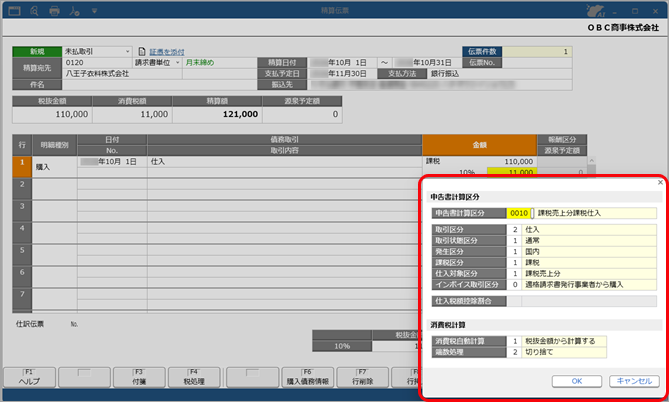669x402 pixels.
Task: Click the 精算日付 end date 10月31日
Action: [x=427, y=63]
